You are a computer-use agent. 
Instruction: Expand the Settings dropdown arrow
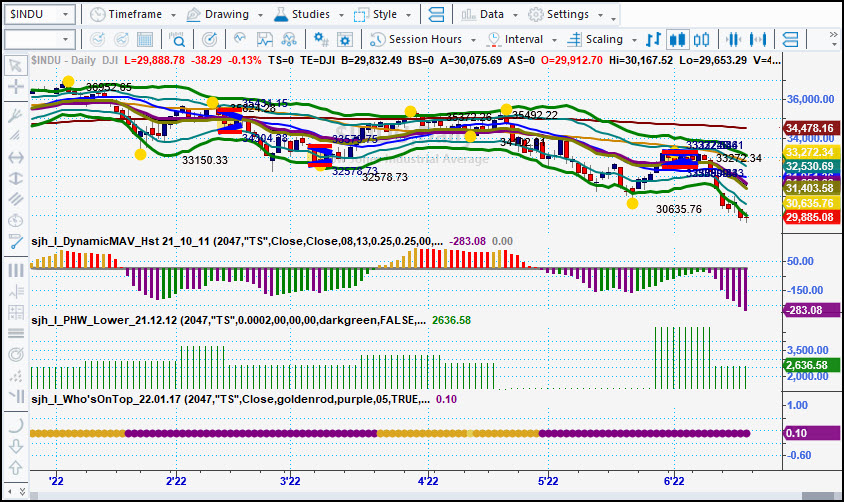click(600, 15)
